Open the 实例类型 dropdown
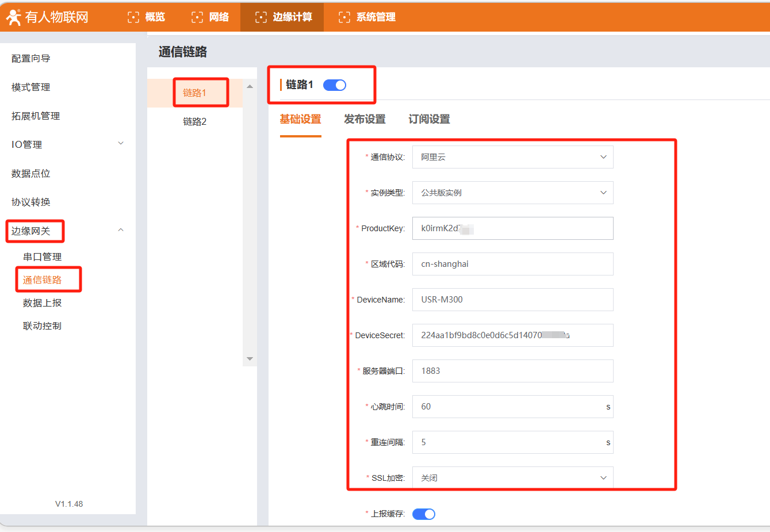Image resolution: width=770 pixels, height=532 pixels. [512, 193]
